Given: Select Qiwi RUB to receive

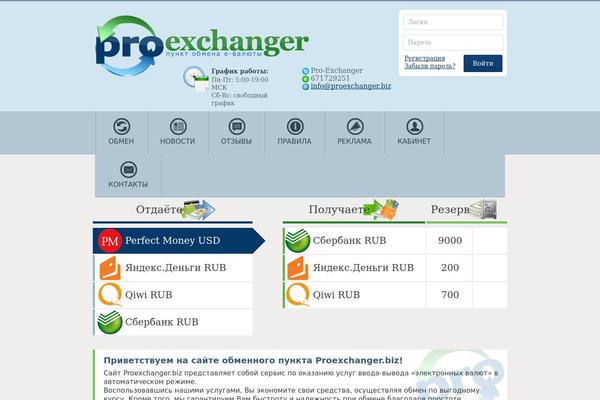Looking at the screenshot, I should 354,295.
